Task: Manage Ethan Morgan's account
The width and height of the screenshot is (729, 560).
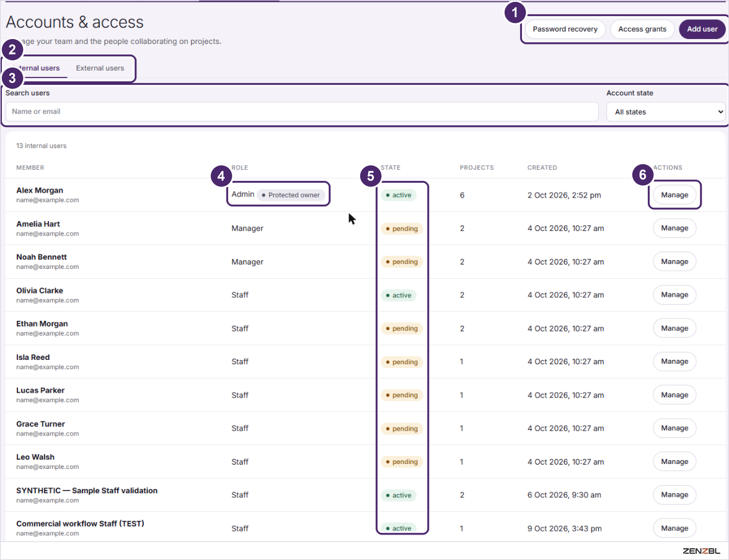Action: [x=674, y=328]
